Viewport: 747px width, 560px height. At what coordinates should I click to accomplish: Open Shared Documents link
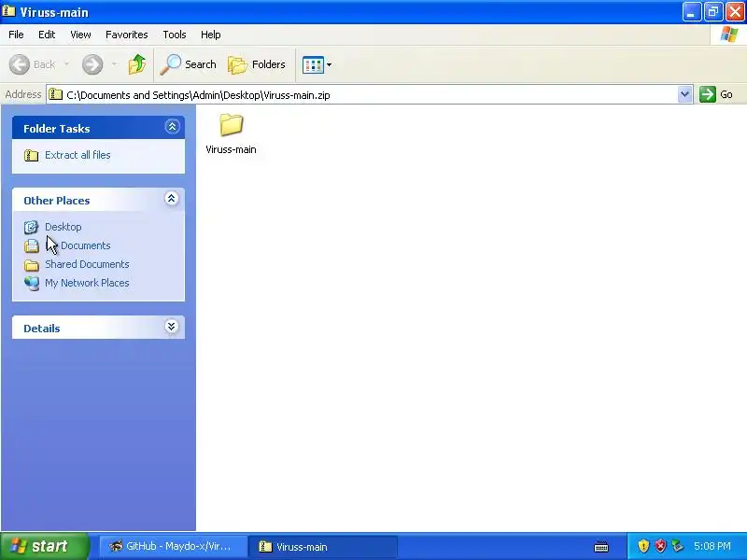(x=87, y=264)
